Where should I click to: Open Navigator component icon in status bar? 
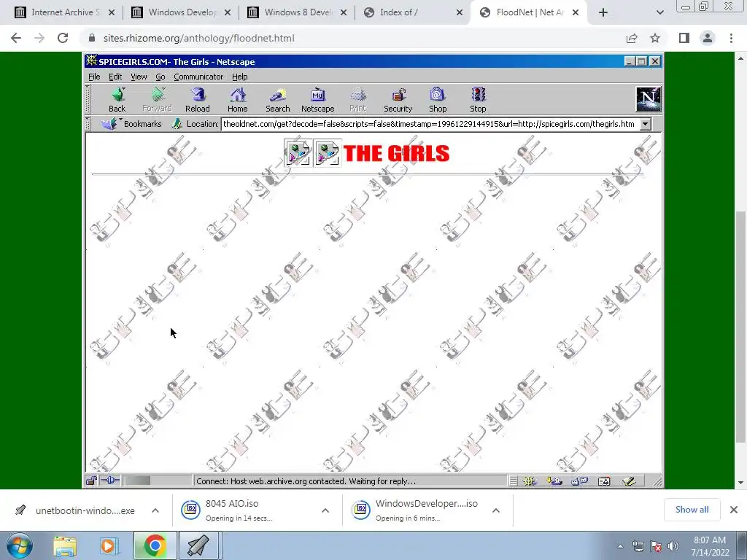click(530, 481)
